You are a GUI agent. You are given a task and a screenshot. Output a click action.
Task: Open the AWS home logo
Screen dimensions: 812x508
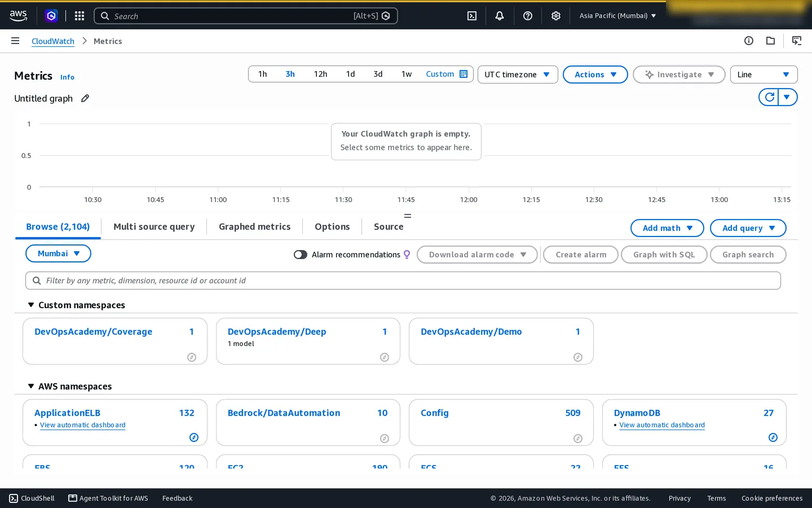[x=18, y=16]
